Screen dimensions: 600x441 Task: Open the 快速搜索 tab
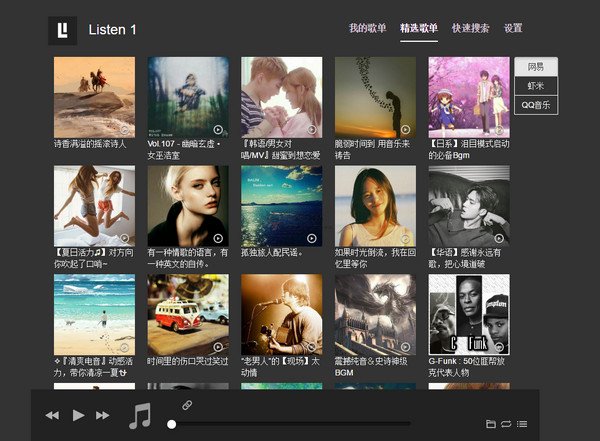tap(470, 28)
